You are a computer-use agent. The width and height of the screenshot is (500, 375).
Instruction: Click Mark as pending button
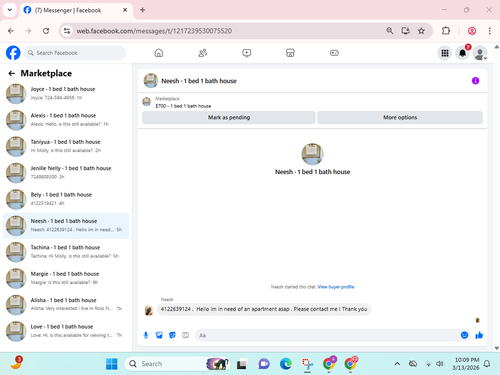click(229, 117)
